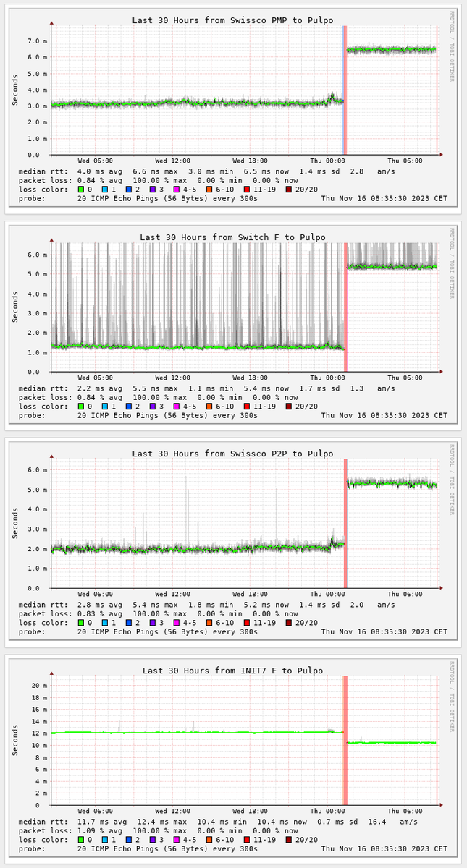
Task: Click the INIT7 F timestamp 'Thu Nov 16 08:35:30 2023 CET'
Action: (x=384, y=848)
